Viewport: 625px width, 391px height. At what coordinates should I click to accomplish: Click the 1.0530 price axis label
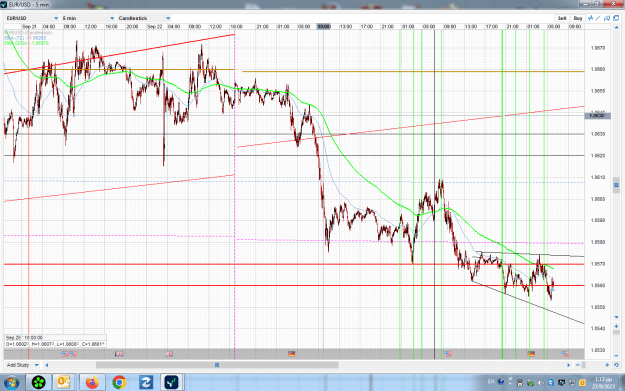pos(597,350)
